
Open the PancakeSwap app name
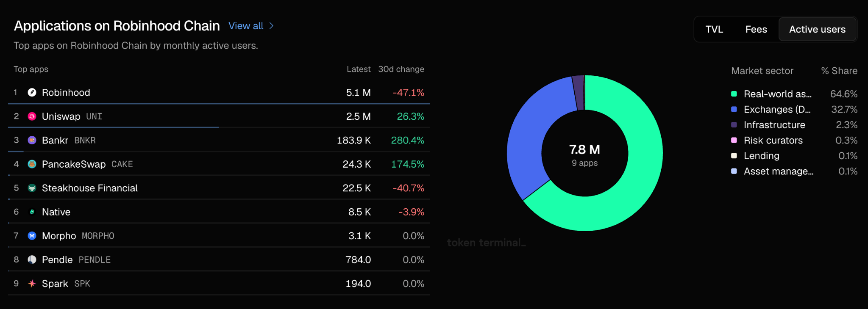[x=74, y=164]
